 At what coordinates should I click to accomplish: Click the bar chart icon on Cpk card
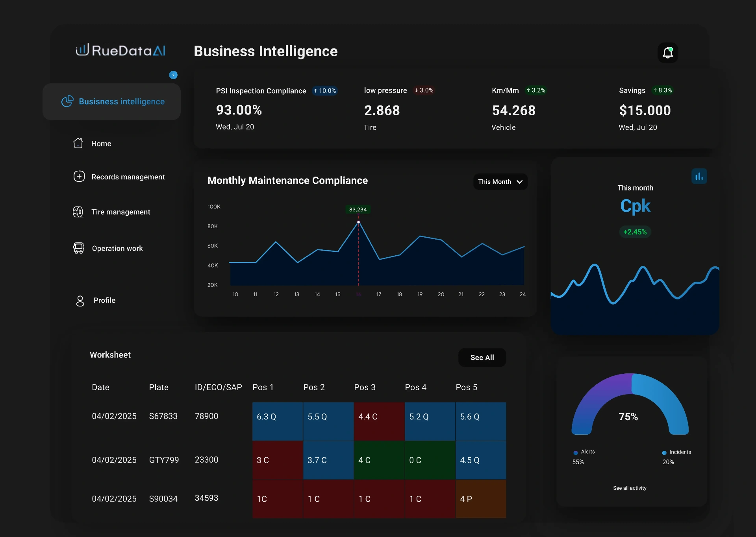pyautogui.click(x=699, y=176)
